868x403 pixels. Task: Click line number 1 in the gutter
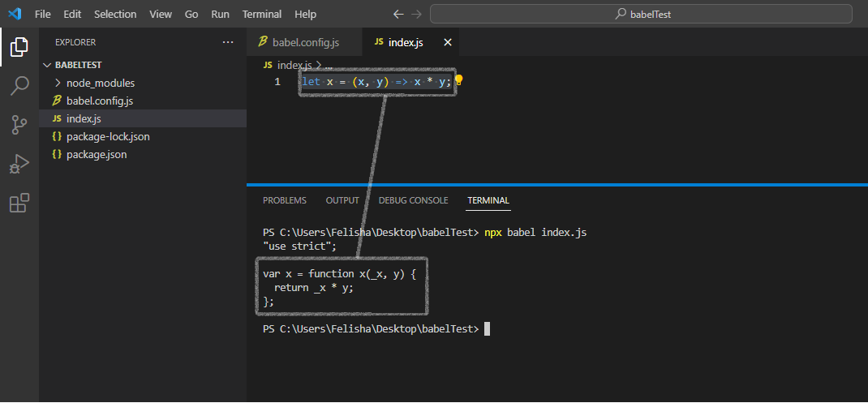[277, 82]
